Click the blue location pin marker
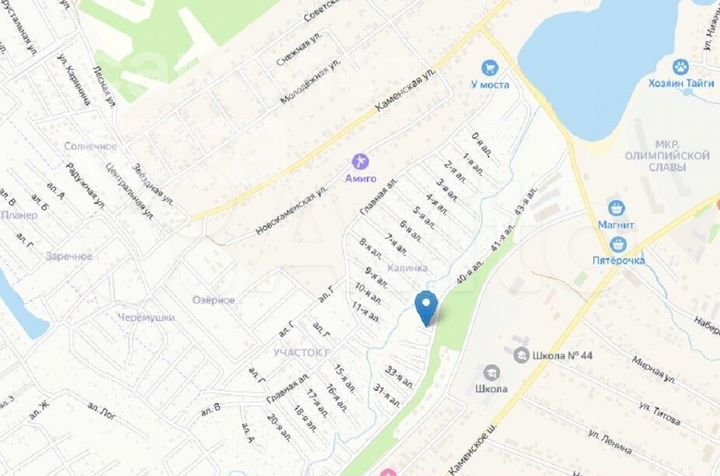Viewport: 720px width, 476px height. pos(426,308)
